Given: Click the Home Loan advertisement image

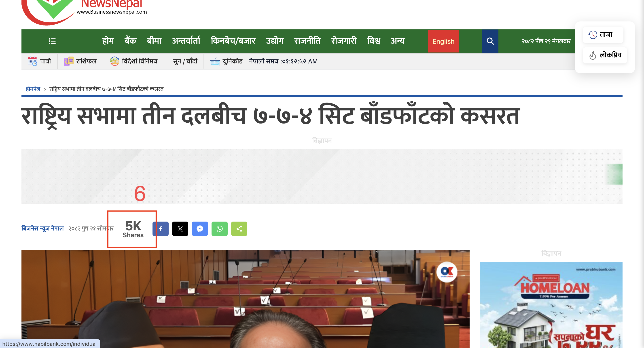Looking at the screenshot, I should click(551, 305).
